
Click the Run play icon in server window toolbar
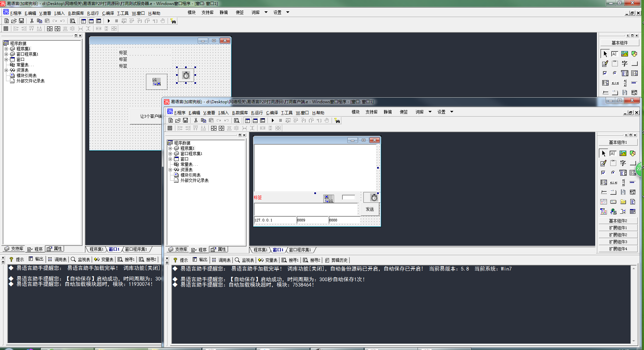pyautogui.click(x=109, y=21)
